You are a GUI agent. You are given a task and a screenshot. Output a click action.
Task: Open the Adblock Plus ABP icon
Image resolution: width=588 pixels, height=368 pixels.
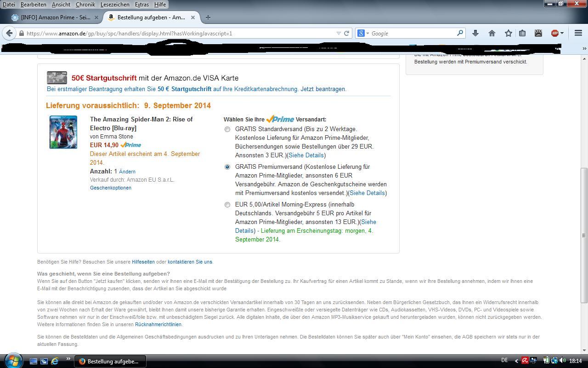point(555,33)
